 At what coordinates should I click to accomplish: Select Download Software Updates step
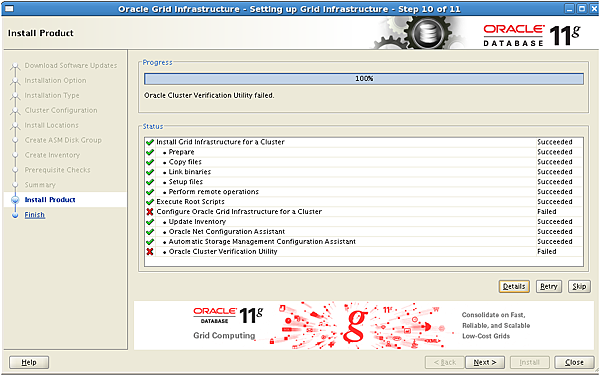tap(71, 65)
